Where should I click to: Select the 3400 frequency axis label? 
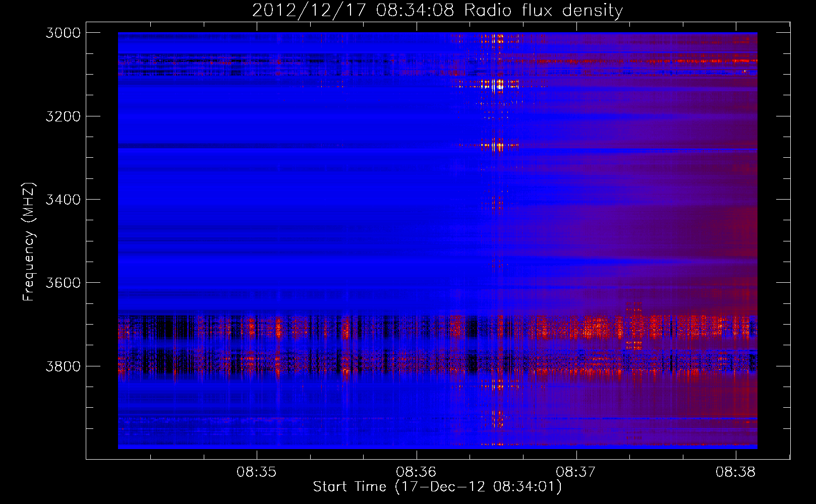point(63,200)
